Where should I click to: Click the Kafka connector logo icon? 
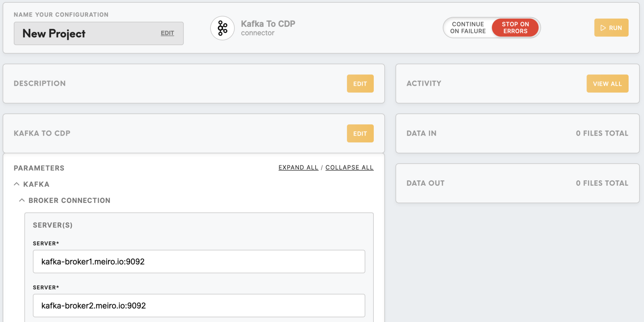tap(222, 28)
